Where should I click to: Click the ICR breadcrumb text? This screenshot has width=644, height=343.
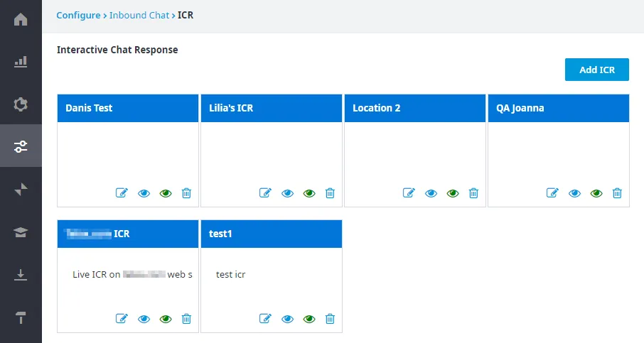pyautogui.click(x=186, y=15)
